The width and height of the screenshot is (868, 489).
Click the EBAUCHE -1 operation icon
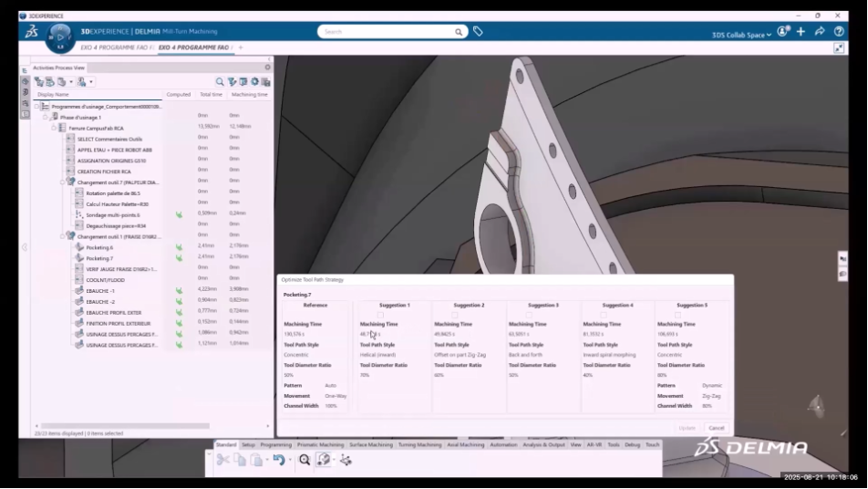pos(79,291)
